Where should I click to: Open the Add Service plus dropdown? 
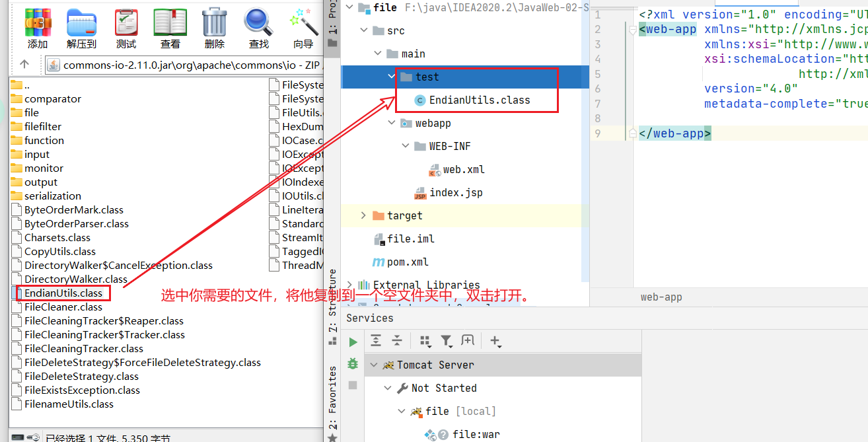(495, 341)
